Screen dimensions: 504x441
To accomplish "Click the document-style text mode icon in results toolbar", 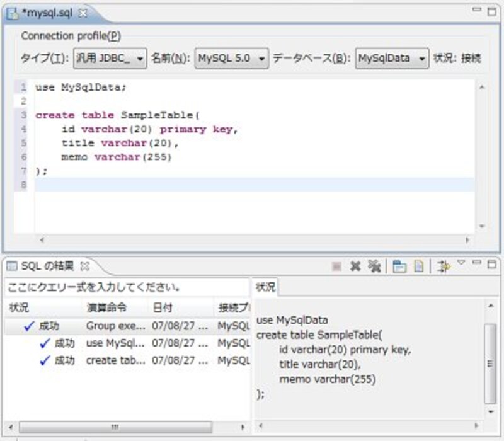I will pyautogui.click(x=418, y=266).
